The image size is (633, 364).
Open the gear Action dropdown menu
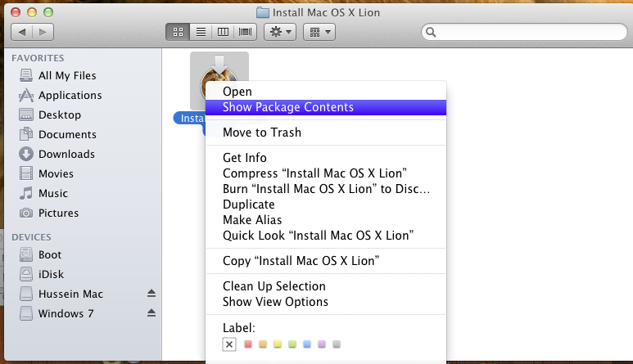280,32
